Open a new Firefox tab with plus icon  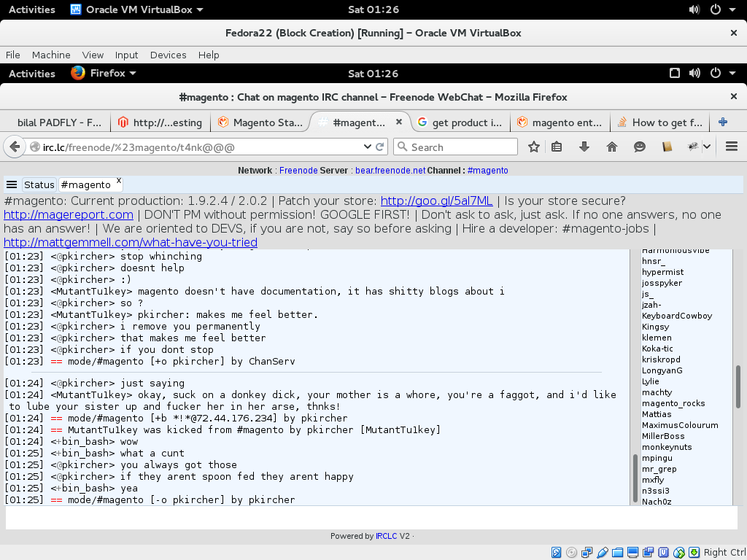(723, 122)
